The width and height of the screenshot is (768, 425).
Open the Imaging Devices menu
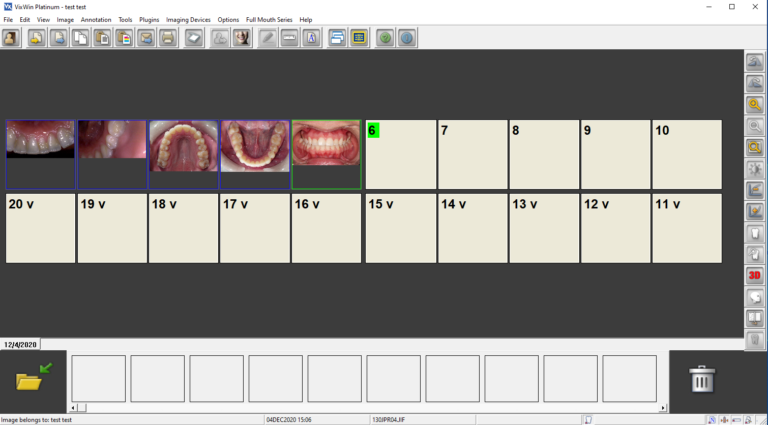(189, 20)
